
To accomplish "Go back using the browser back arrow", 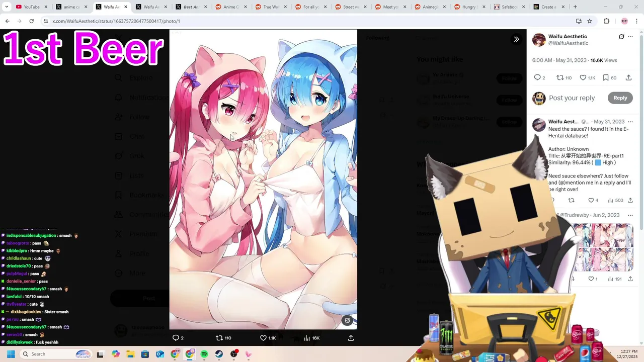I will pyautogui.click(x=7, y=21).
